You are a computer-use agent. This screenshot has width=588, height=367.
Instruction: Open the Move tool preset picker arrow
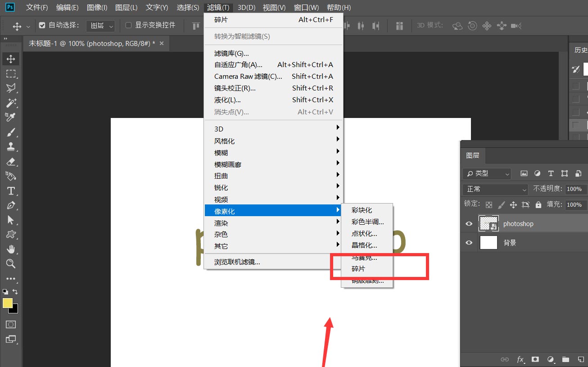(28, 26)
